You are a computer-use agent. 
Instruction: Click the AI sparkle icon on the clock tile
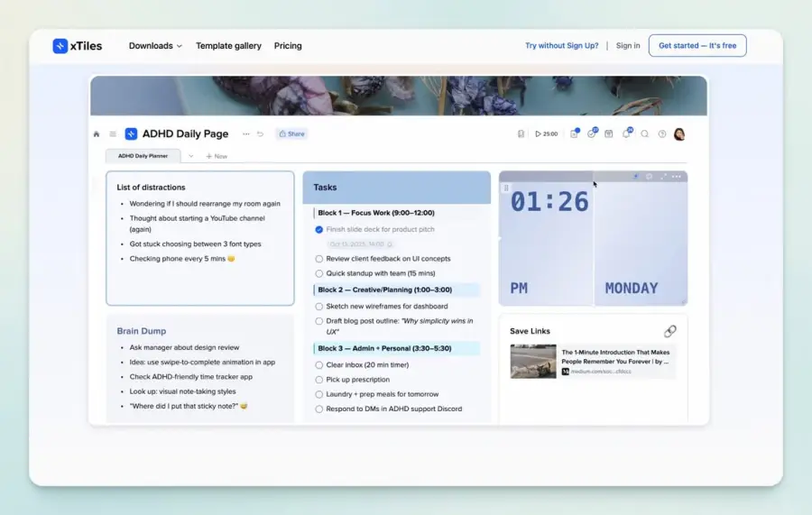coord(635,177)
